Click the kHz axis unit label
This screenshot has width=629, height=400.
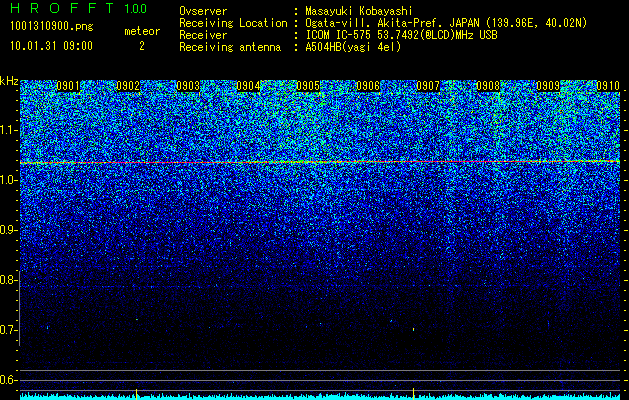tap(9, 81)
